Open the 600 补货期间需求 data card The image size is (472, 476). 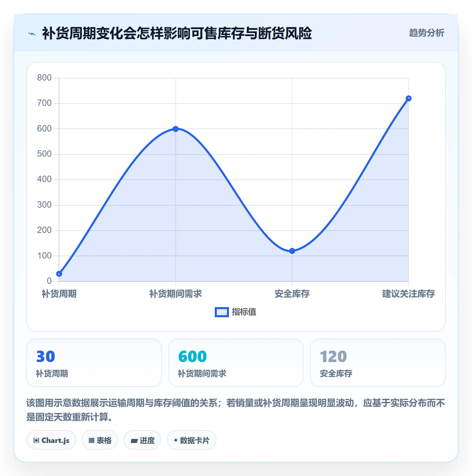tap(236, 363)
